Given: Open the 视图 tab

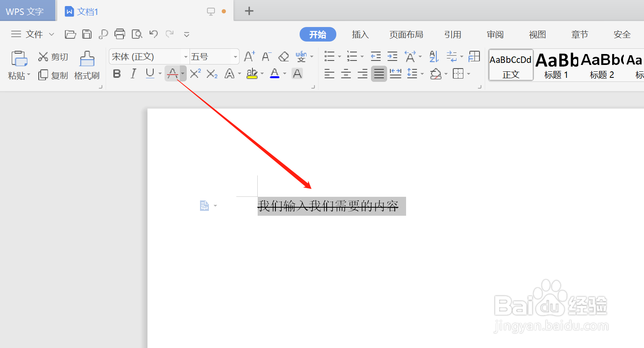Looking at the screenshot, I should pos(538,34).
